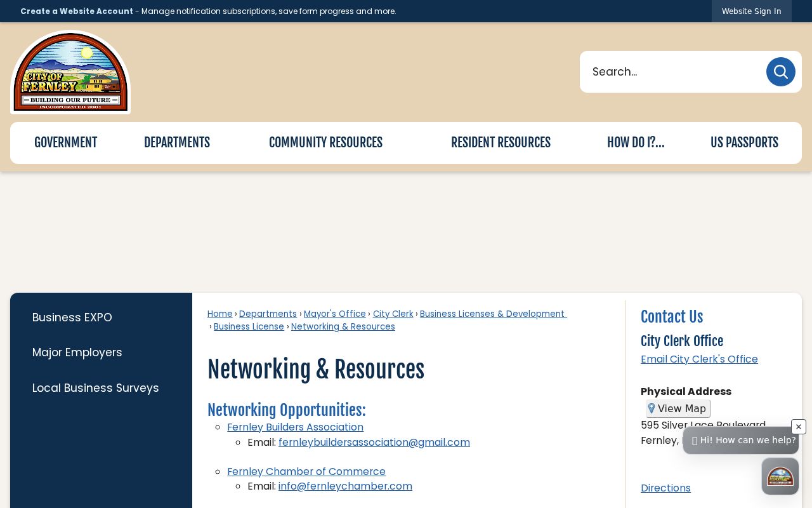Open the Government menu

(x=66, y=143)
